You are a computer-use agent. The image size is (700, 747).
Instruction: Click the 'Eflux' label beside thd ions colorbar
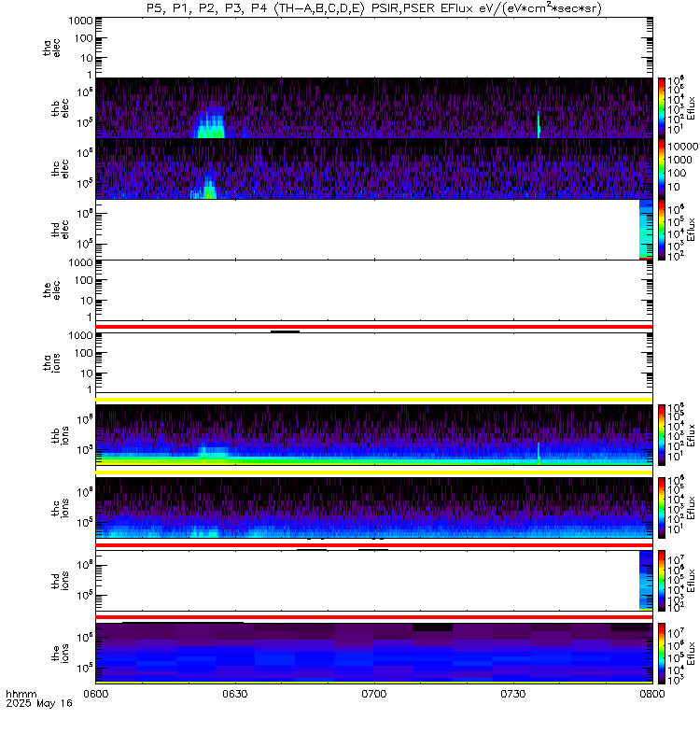coord(691,581)
